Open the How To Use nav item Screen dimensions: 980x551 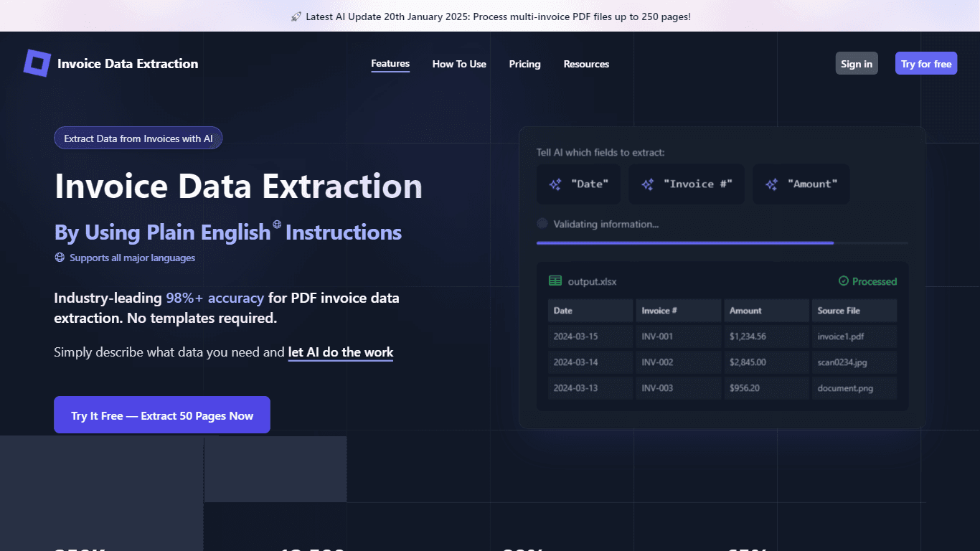pos(459,64)
